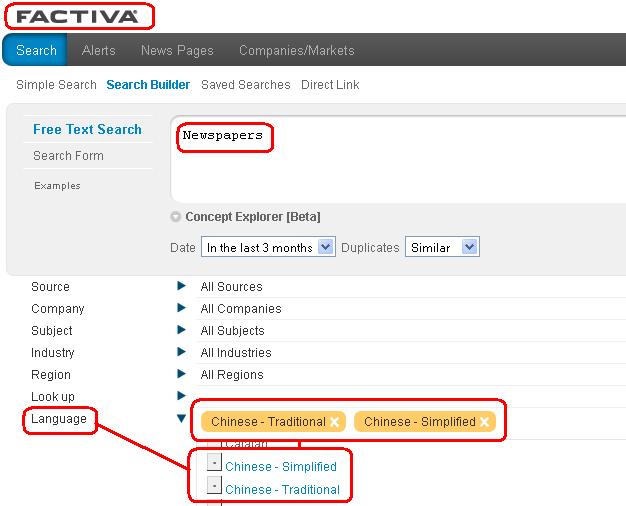This screenshot has height=506, width=626.
Task: Open the Alerts tab
Action: click(x=99, y=50)
